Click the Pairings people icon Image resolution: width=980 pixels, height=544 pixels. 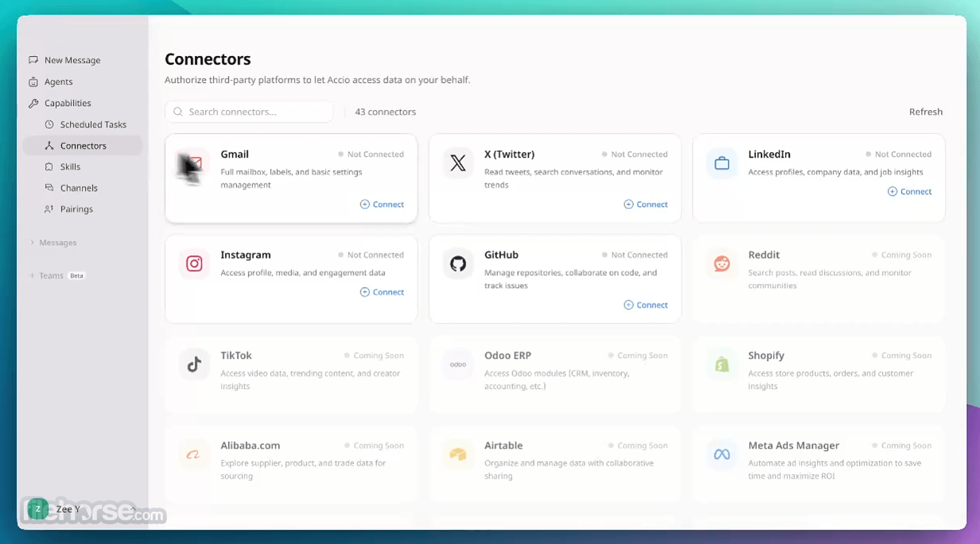pos(50,209)
